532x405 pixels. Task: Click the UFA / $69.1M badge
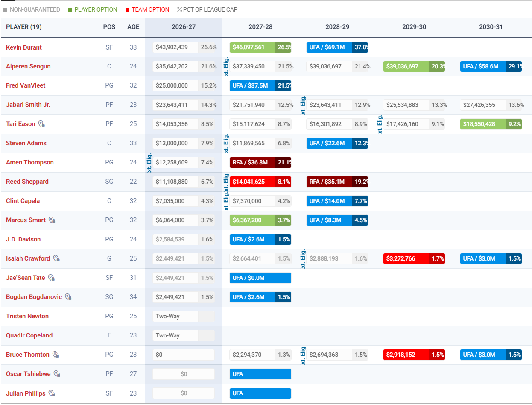(337, 47)
